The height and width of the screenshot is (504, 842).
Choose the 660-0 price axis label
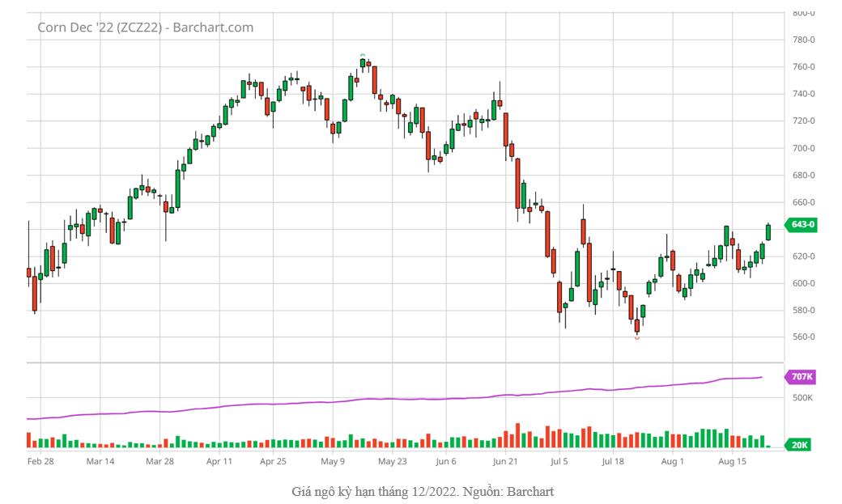click(804, 202)
